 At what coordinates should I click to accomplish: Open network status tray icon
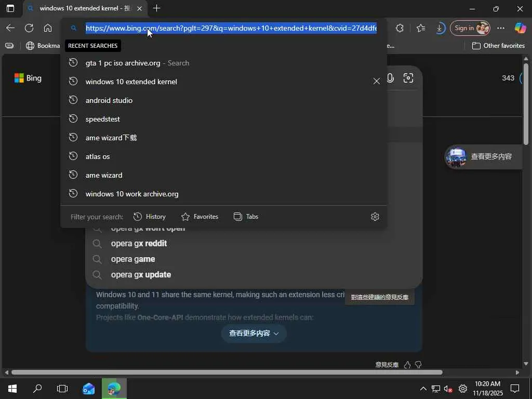(x=436, y=389)
